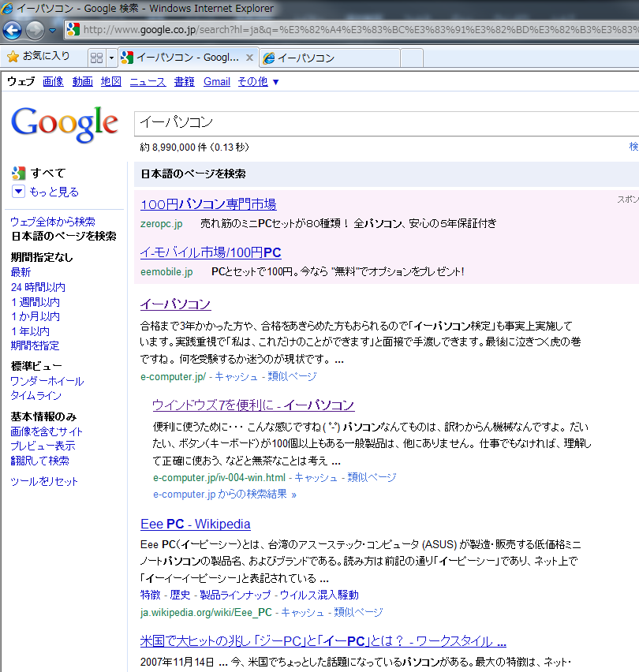The height and width of the screenshot is (672, 639).
Task: Open the 画像 images search link
Action: point(53,81)
